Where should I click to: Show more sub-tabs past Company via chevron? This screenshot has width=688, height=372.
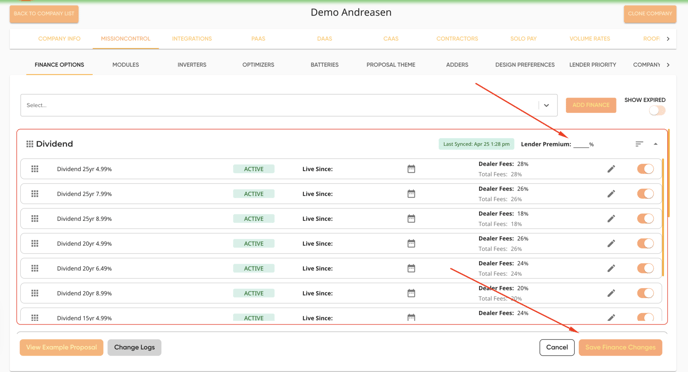668,65
